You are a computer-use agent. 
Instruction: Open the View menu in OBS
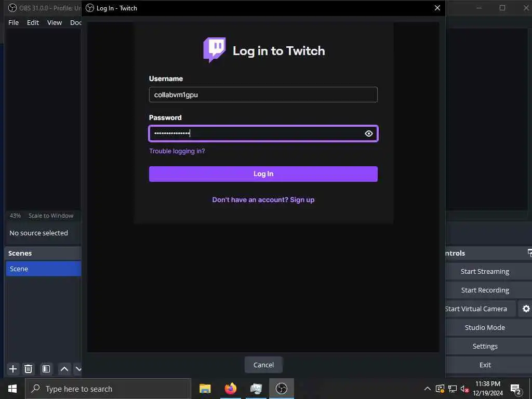[54, 22]
